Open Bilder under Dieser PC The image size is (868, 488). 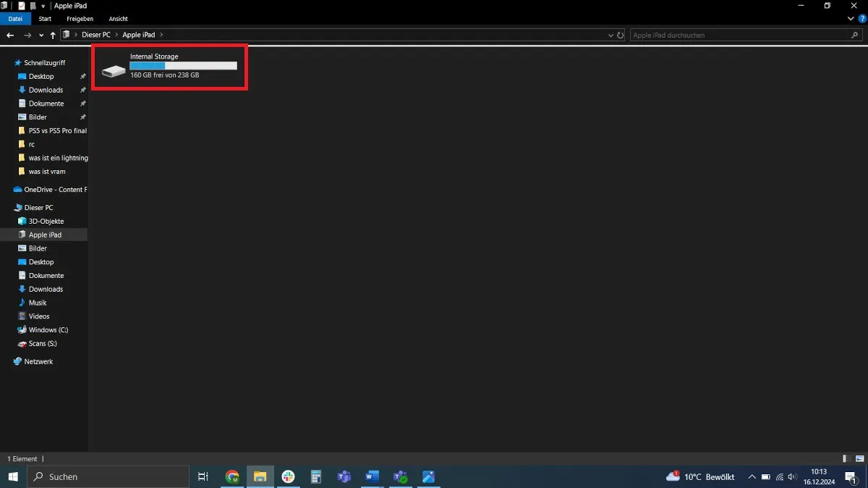pos(38,248)
